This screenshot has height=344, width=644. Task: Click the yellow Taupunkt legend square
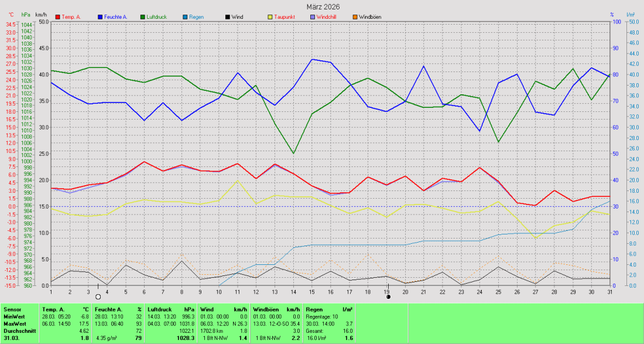point(269,18)
